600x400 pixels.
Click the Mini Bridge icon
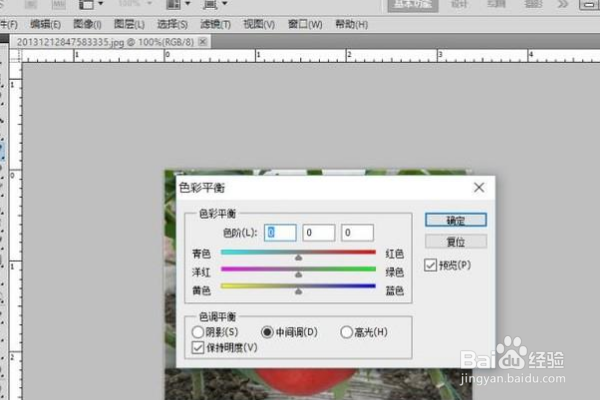tap(59, 4)
